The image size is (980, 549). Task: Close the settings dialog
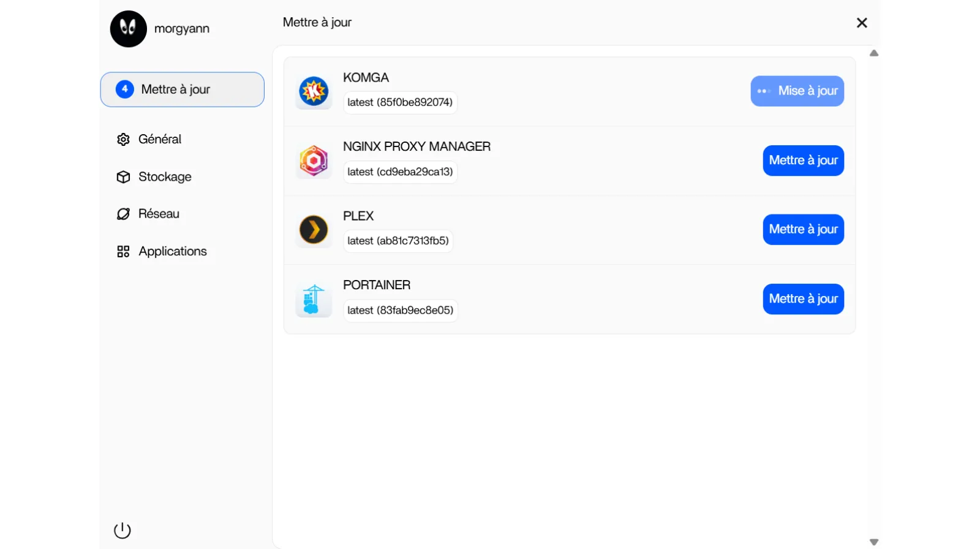click(862, 23)
